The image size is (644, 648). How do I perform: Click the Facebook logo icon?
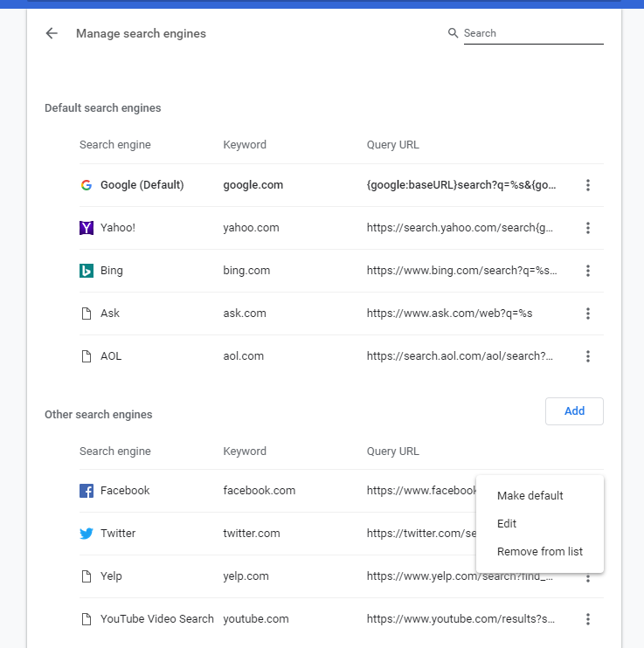tap(86, 491)
